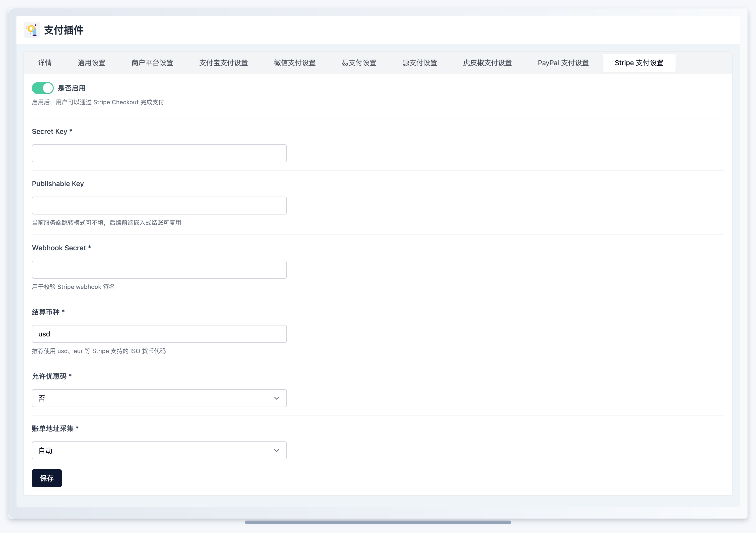756x533 pixels.
Task: Click the 是否启用 label text
Action: (x=72, y=88)
